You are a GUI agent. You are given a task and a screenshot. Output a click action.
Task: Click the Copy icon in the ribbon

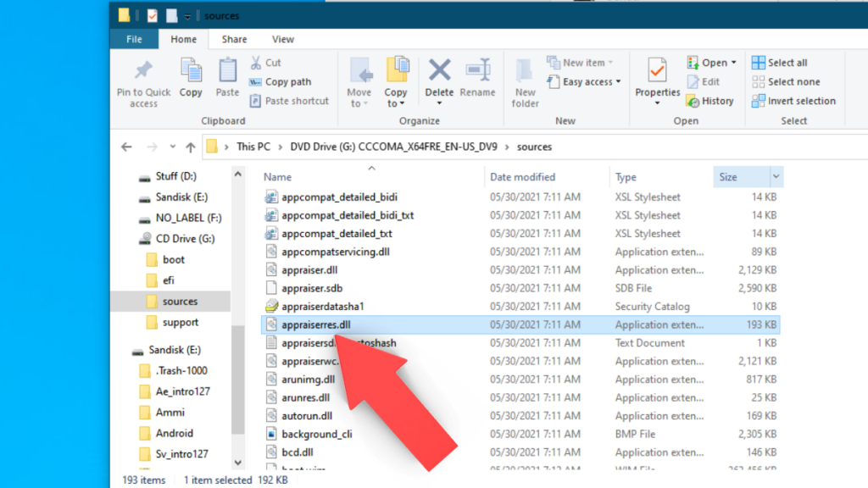pyautogui.click(x=190, y=76)
